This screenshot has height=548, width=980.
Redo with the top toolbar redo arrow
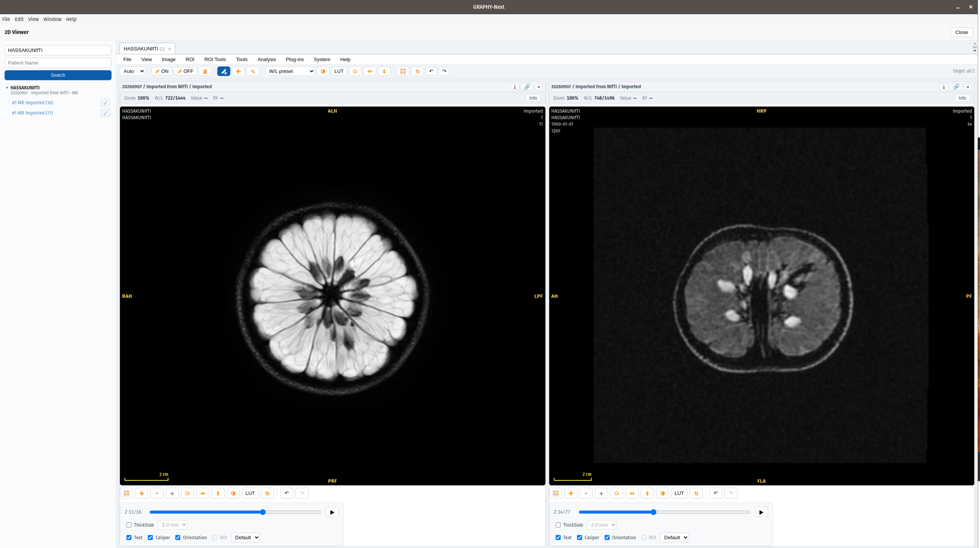pos(444,71)
